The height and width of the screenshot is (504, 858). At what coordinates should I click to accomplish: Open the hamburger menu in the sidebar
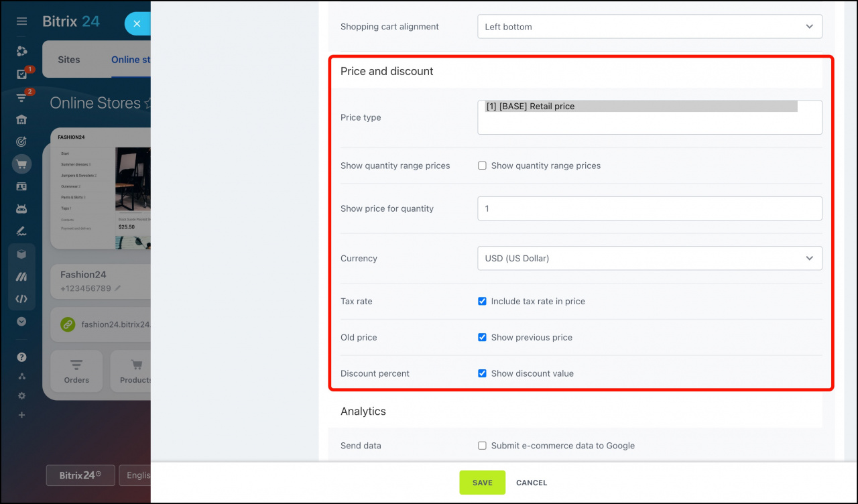point(21,21)
